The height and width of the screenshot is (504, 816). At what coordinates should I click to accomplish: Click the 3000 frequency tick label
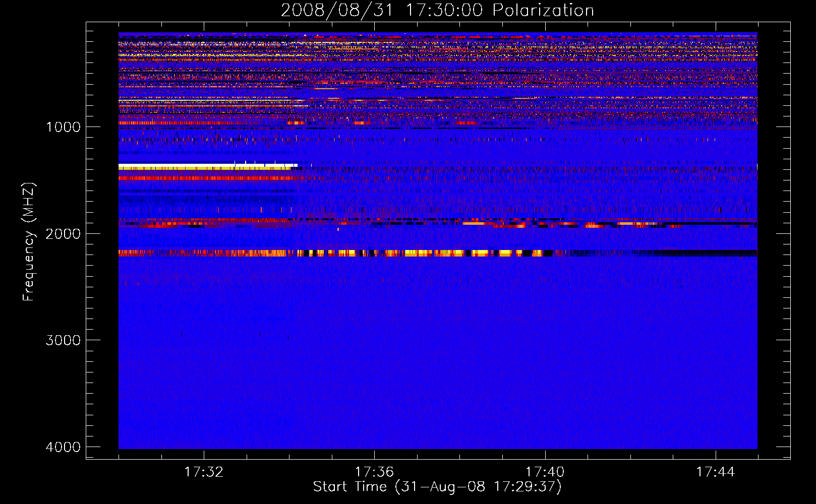pyautogui.click(x=63, y=340)
